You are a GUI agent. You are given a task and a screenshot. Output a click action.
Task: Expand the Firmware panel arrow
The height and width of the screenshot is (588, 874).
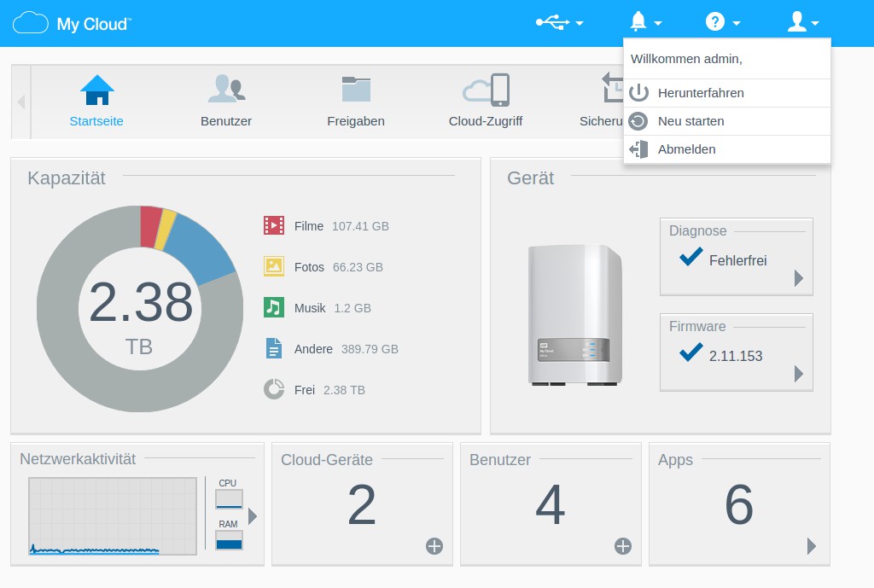click(799, 374)
